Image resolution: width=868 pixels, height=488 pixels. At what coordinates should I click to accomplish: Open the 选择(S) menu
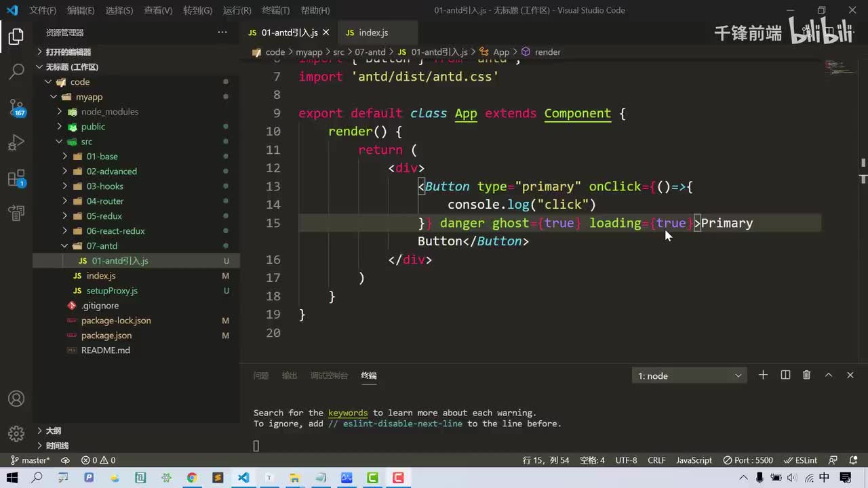[x=119, y=10]
